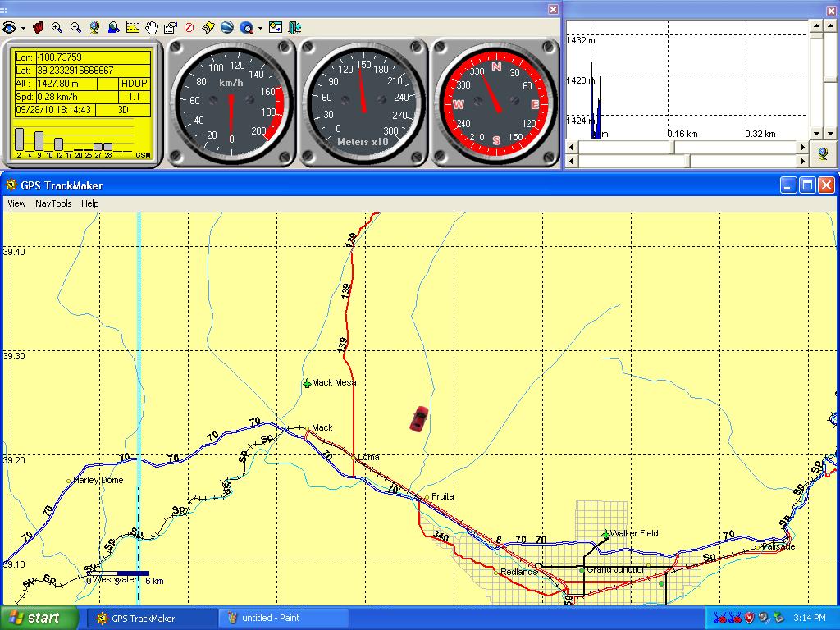
Task: Click the eye view icon in toolbar
Action: (x=9, y=28)
